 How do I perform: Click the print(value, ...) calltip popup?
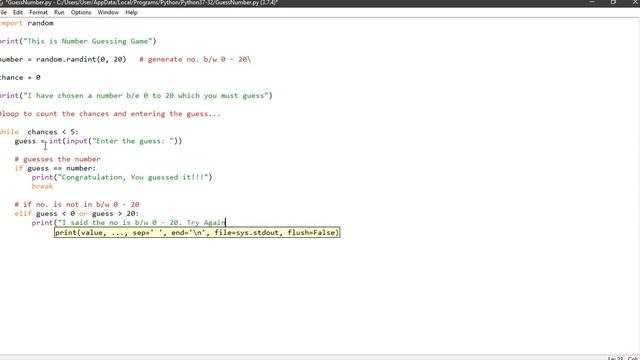pos(197,233)
